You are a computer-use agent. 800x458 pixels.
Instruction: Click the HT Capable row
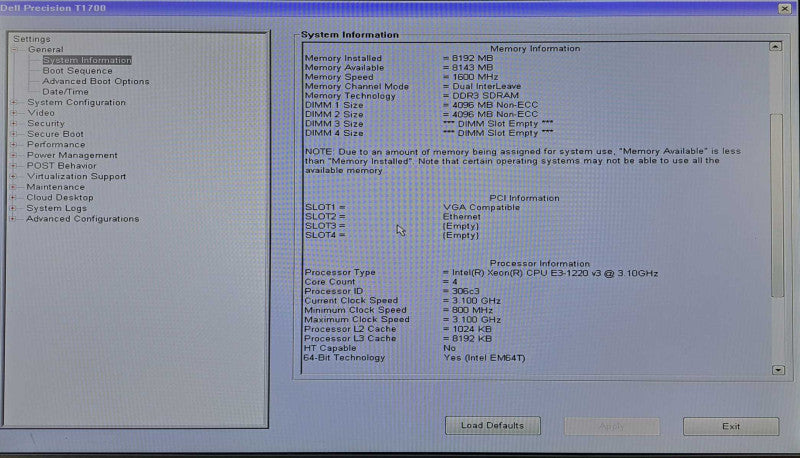(380, 348)
